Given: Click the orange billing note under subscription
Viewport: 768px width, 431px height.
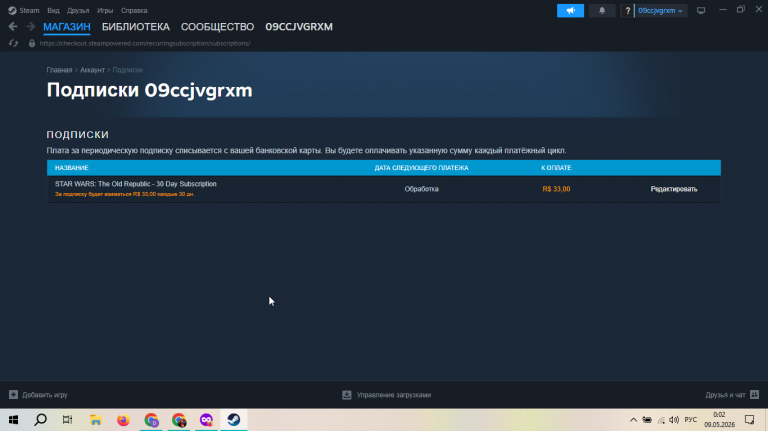Looking at the screenshot, I should click(124, 194).
